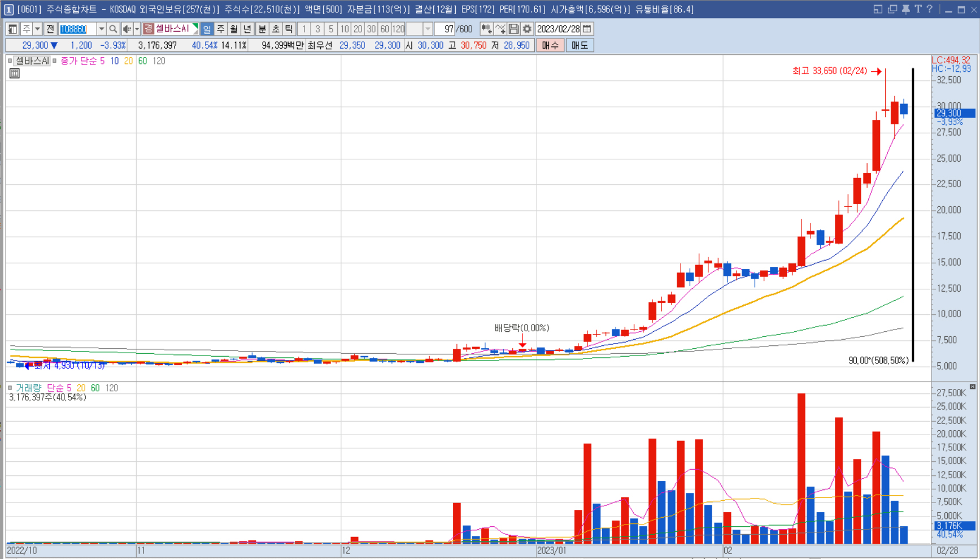Click the 5 moving average legend in price chart
The width and height of the screenshot is (980, 559).
coord(102,61)
